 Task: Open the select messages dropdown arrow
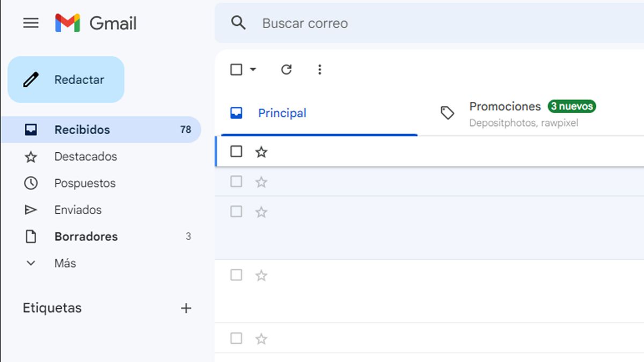point(252,69)
